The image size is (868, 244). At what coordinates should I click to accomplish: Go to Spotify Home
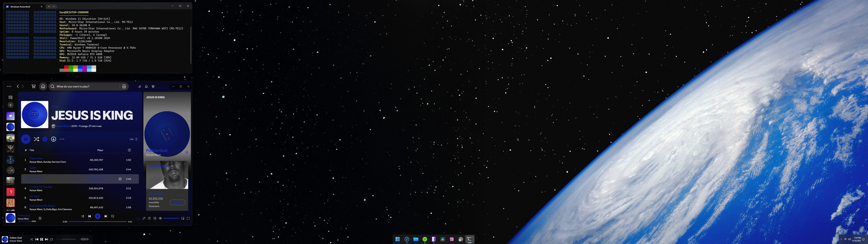(x=43, y=87)
